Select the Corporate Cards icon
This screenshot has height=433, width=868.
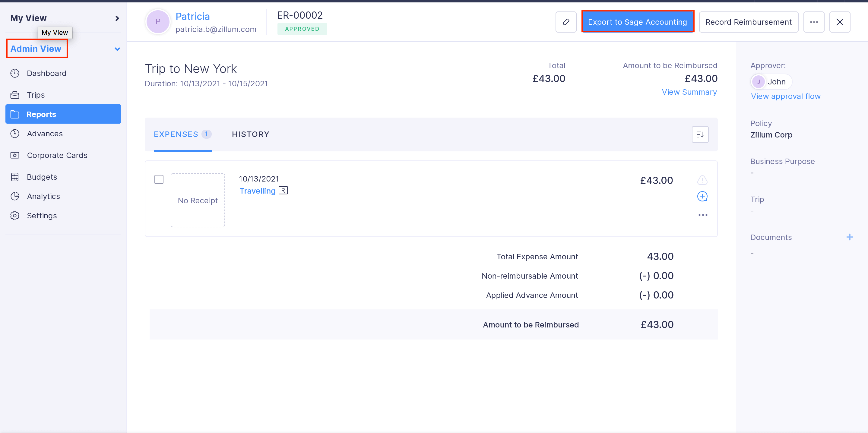pyautogui.click(x=15, y=155)
